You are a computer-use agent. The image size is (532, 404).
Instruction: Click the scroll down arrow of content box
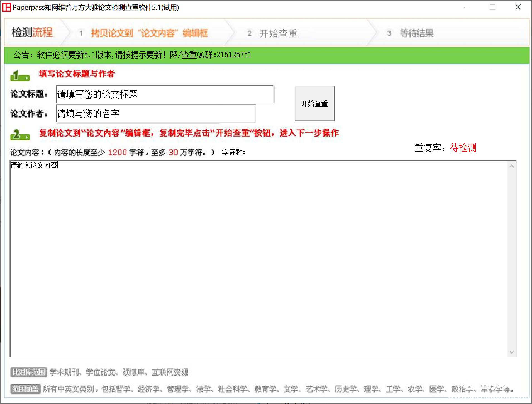[x=512, y=352]
